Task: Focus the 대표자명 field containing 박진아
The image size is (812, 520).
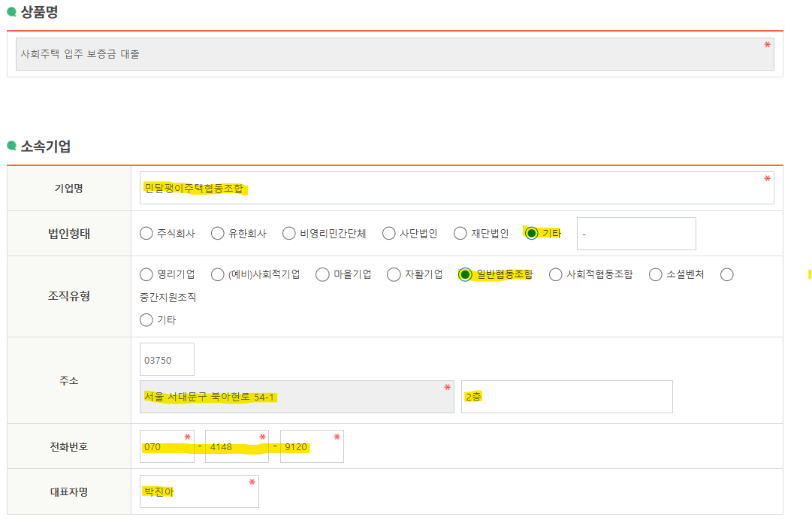Action: [x=199, y=491]
